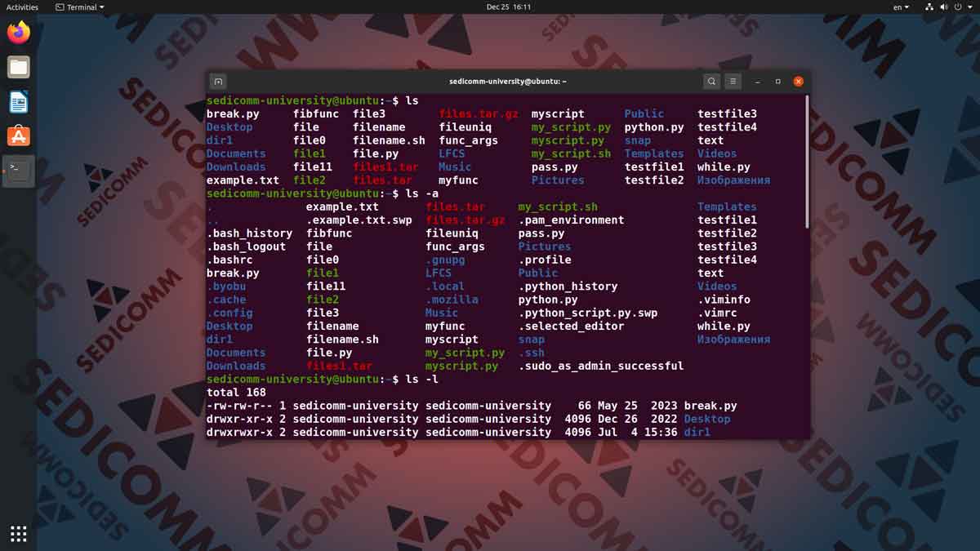Click the speaker icon in the top bar
This screenshot has width=980, height=551.
[943, 7]
